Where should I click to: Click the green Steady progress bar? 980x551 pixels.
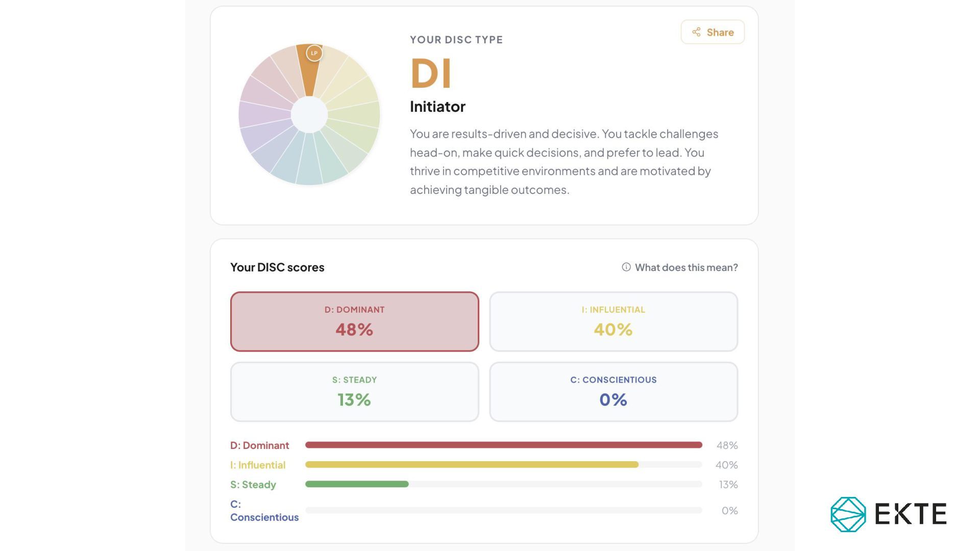click(x=357, y=484)
